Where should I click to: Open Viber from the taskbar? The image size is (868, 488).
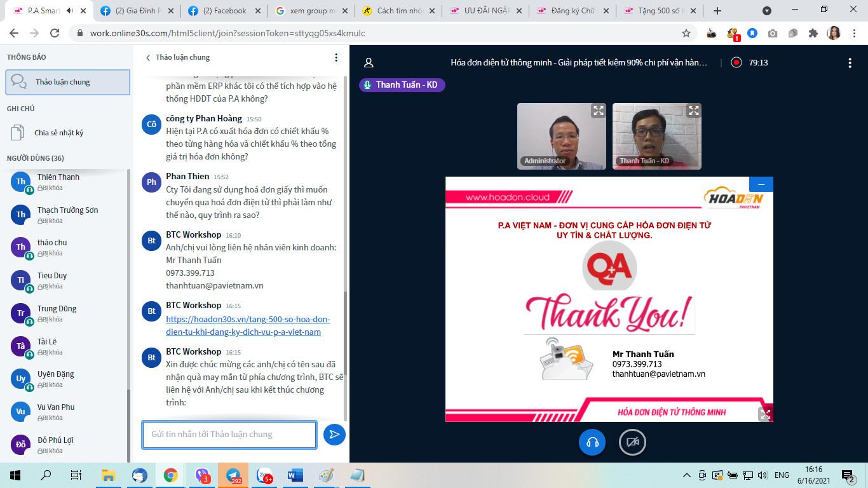coord(202,475)
